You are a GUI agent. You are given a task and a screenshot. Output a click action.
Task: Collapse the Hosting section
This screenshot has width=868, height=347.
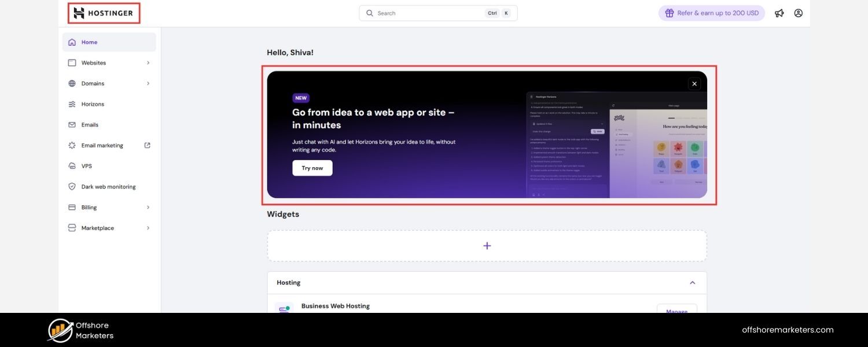(x=692, y=283)
